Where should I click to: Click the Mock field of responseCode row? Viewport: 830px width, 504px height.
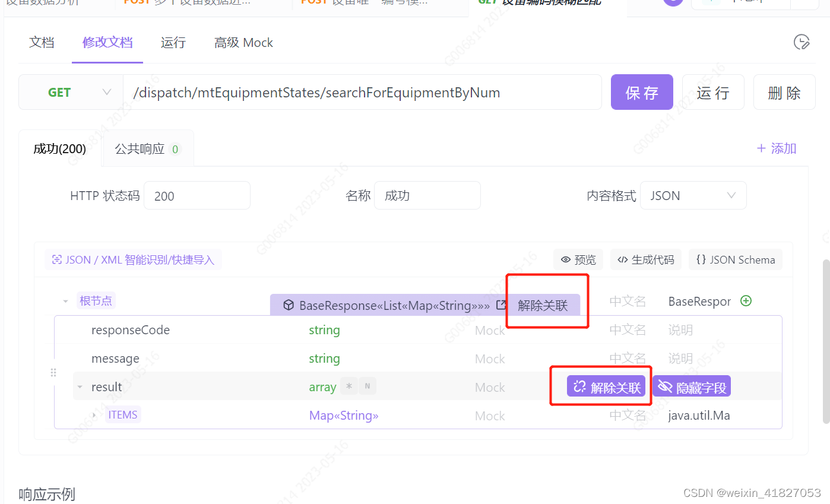tap(490, 330)
